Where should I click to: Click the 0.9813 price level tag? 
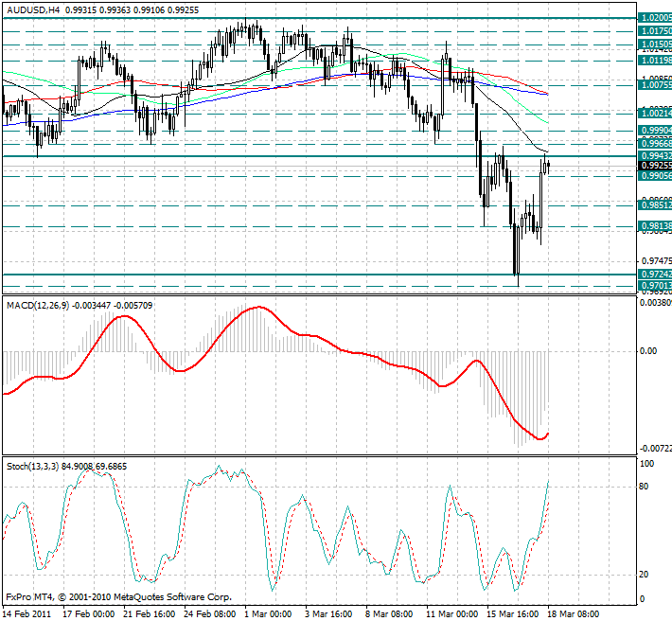pos(655,226)
